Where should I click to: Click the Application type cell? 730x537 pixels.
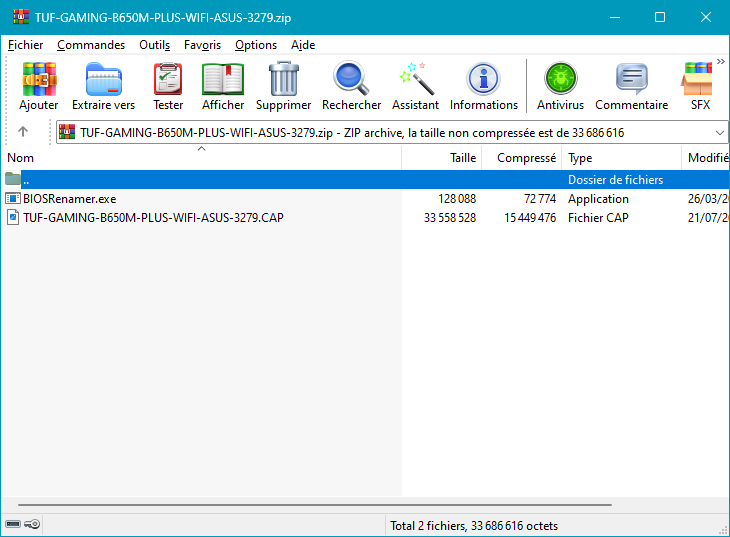pos(598,199)
